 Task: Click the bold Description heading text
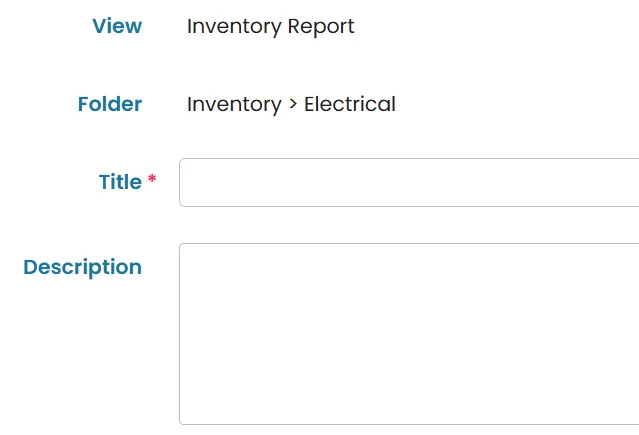tap(83, 267)
